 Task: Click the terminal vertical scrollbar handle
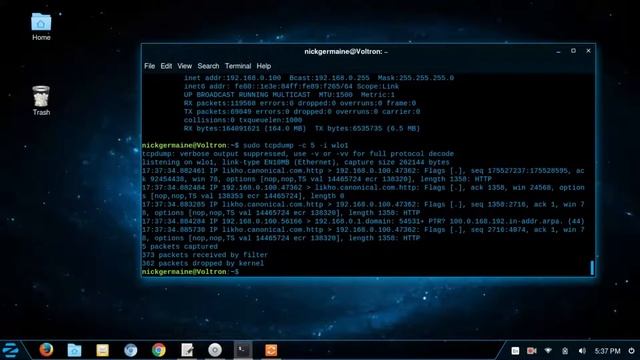tap(592, 268)
